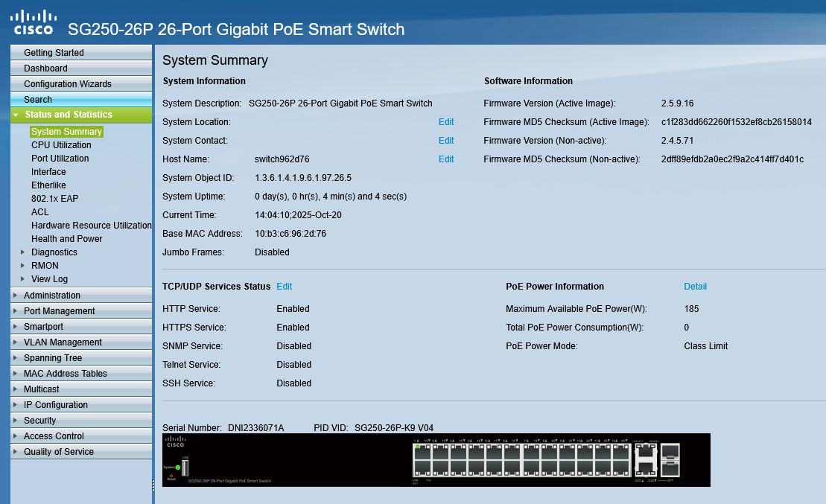Screen dimensions: 826x504
Task: Expand the IP Configuration section
Action: click(x=81, y=405)
